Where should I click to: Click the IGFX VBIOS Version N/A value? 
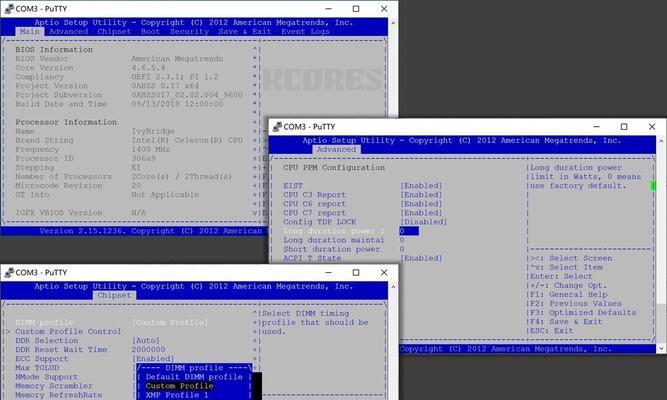click(139, 212)
